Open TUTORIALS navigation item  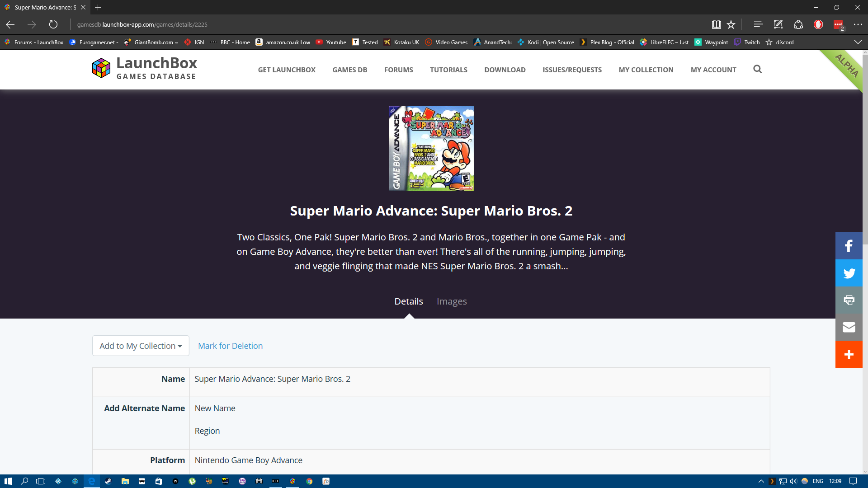pyautogui.click(x=448, y=70)
